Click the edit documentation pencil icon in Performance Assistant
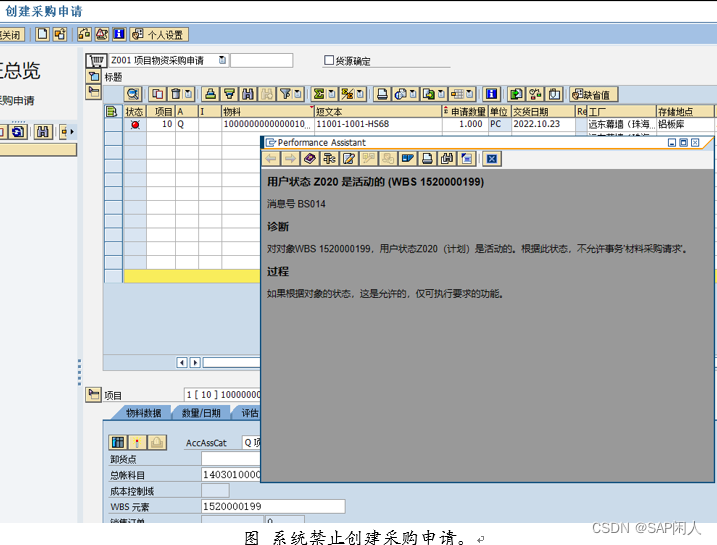The width and height of the screenshot is (717, 545). pos(349,159)
